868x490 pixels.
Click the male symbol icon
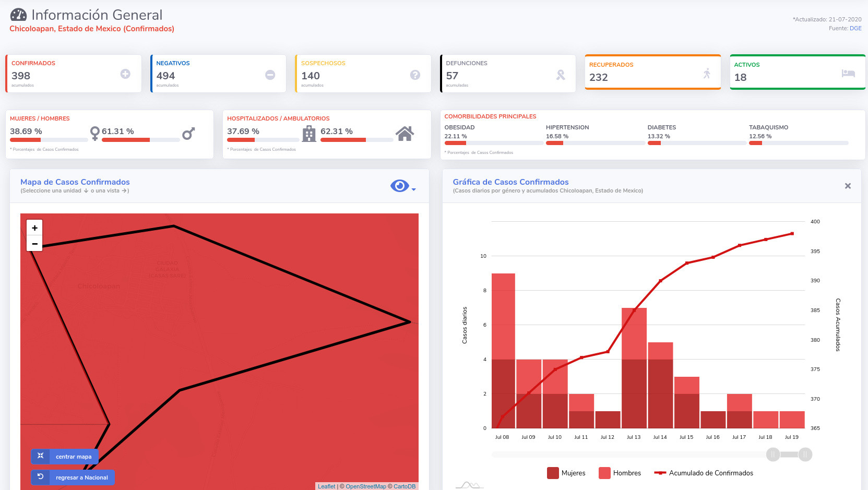tap(188, 134)
